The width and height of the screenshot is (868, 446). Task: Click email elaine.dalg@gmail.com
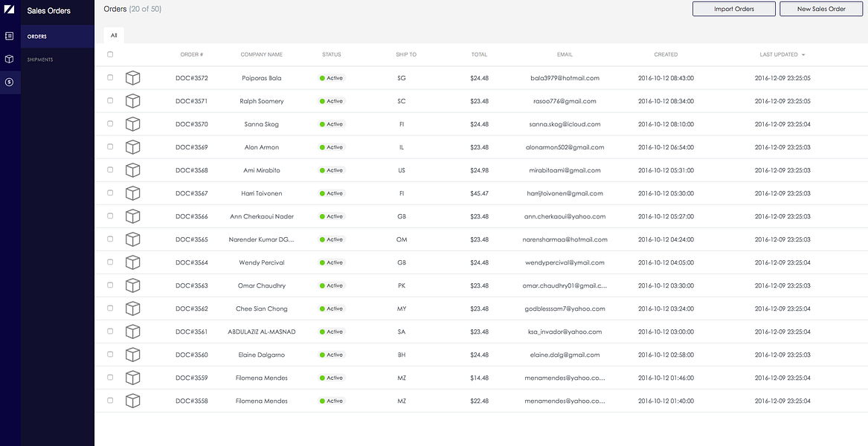click(565, 355)
